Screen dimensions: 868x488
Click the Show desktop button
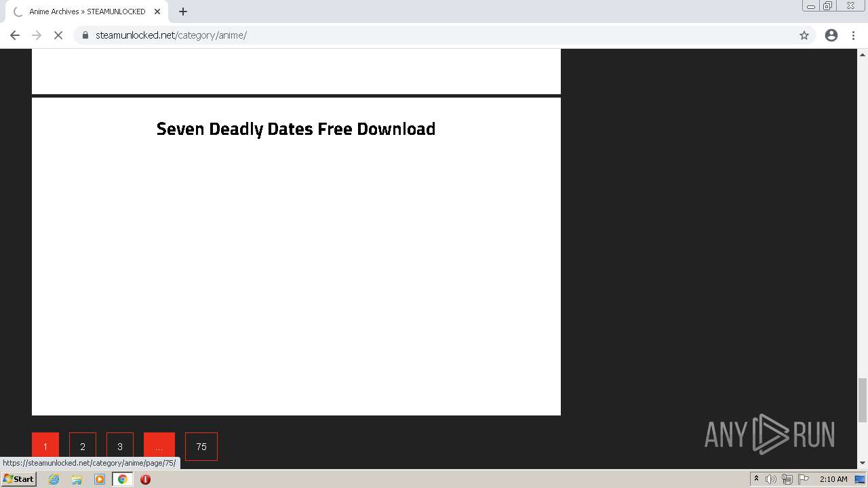pyautogui.click(x=860, y=479)
